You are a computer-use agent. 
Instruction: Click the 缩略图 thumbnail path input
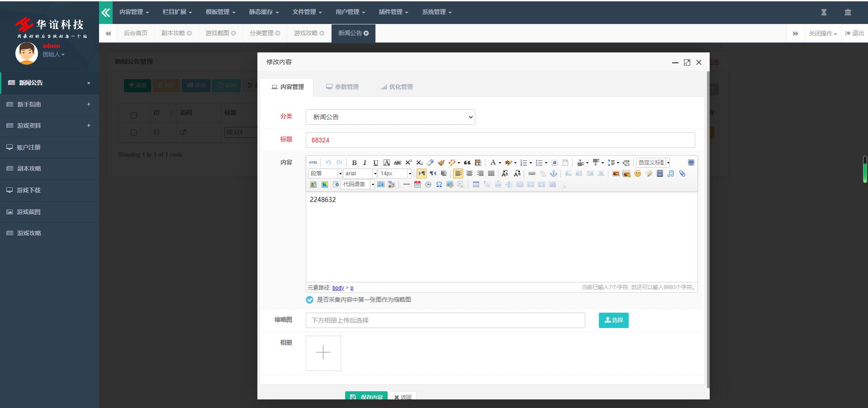click(445, 320)
